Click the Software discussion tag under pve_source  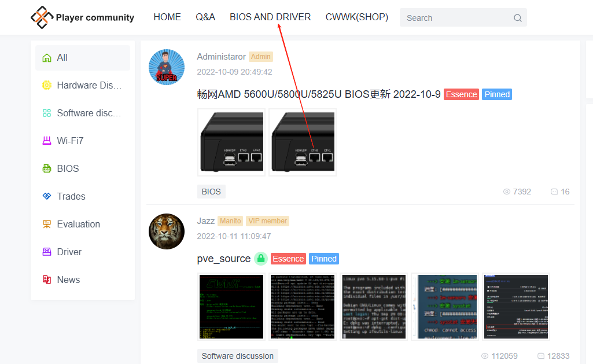coord(238,356)
